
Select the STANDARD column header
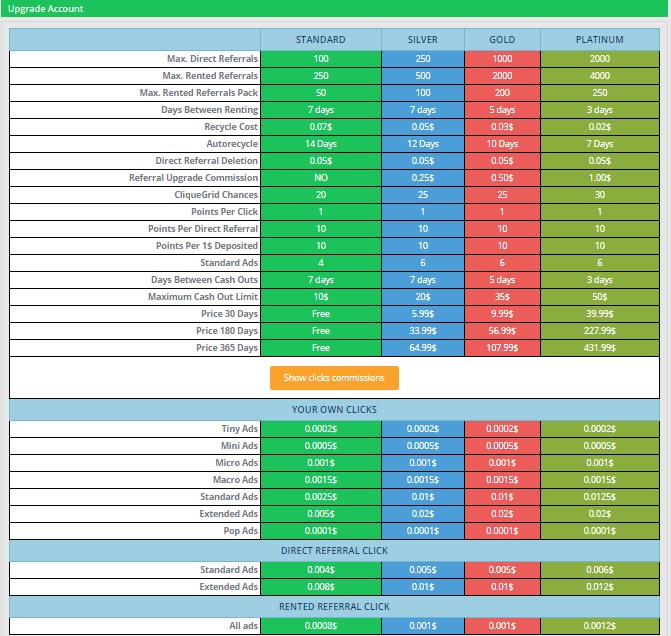321,40
